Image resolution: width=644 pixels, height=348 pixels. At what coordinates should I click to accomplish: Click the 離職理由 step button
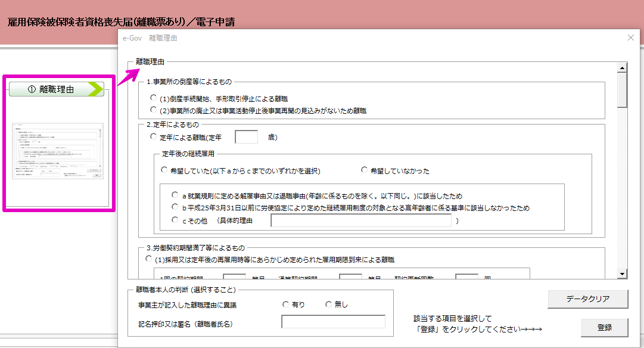pos(57,90)
